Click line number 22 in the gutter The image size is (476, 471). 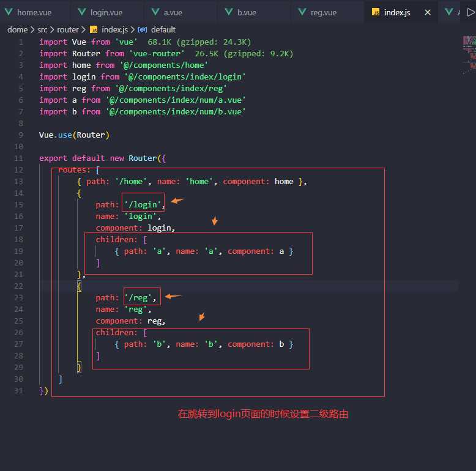pos(18,286)
